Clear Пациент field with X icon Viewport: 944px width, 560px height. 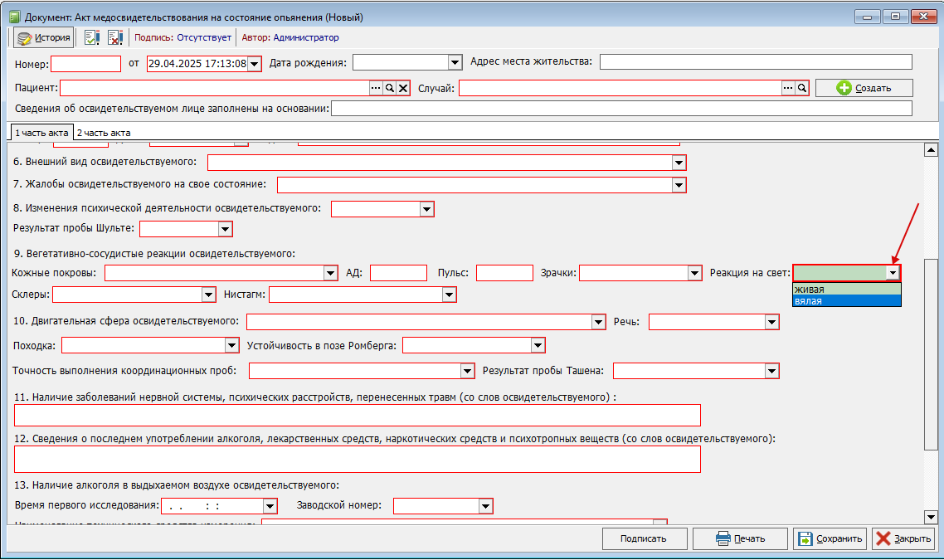(x=403, y=88)
